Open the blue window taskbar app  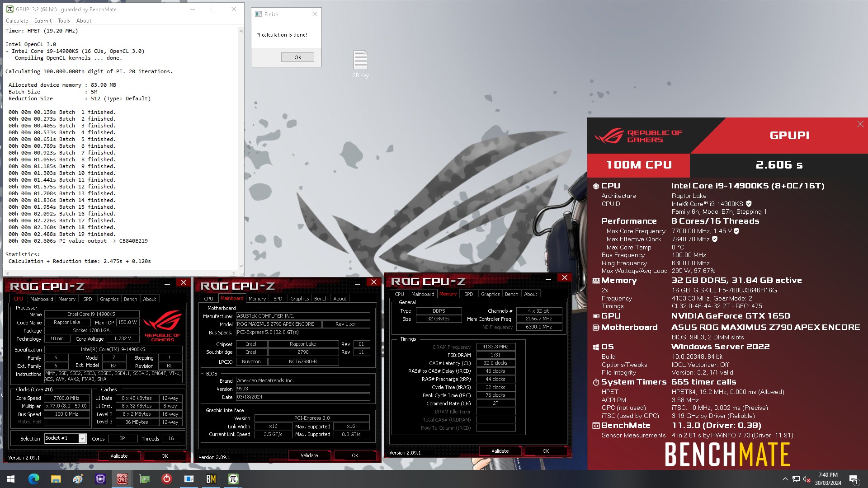coord(189,479)
